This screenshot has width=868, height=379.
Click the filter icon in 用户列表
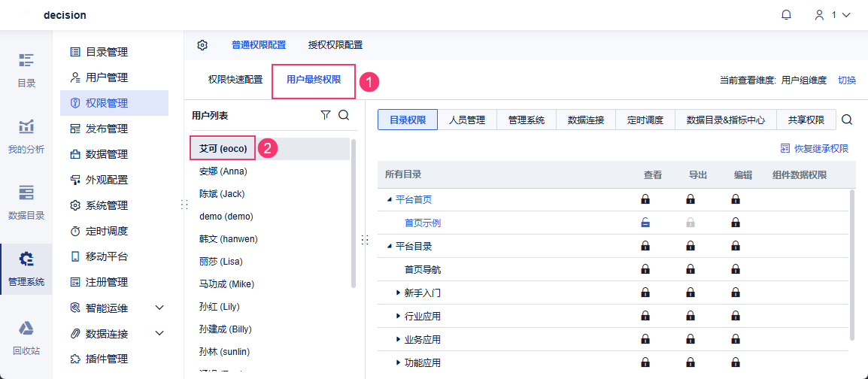[326, 115]
